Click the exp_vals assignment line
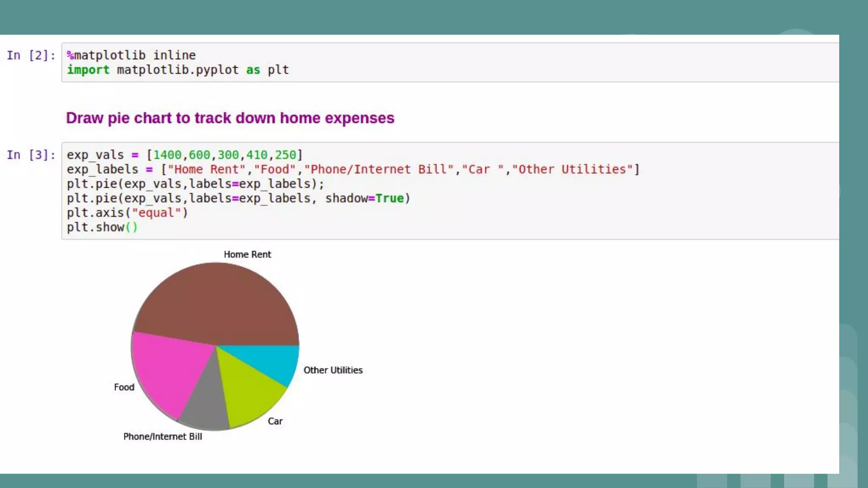The width and height of the screenshot is (868, 488). (x=184, y=155)
